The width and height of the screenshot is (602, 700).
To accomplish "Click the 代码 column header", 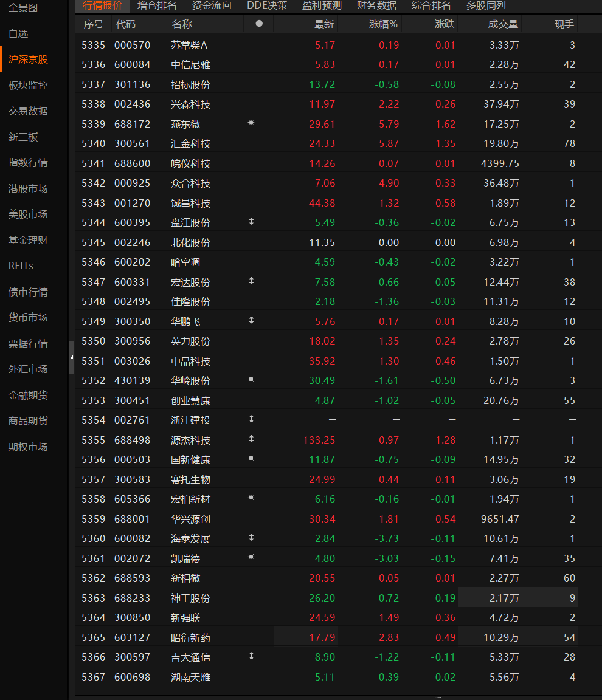I will (x=126, y=24).
